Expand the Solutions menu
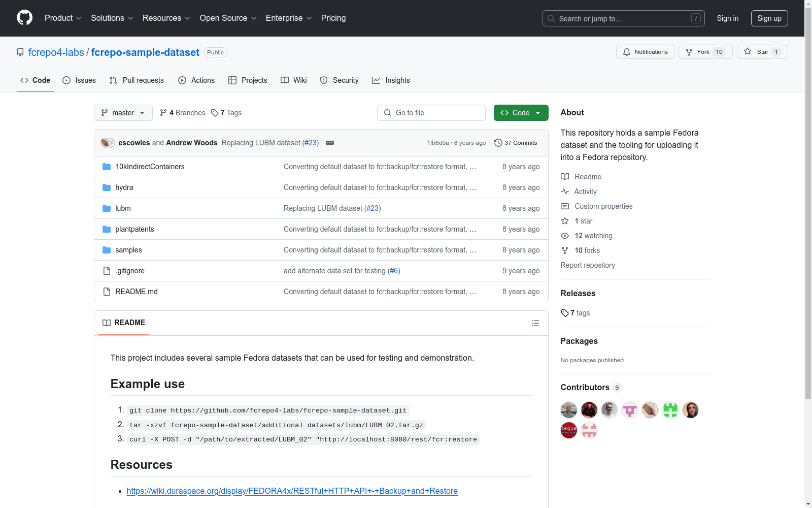The image size is (812, 508). pyautogui.click(x=112, y=18)
